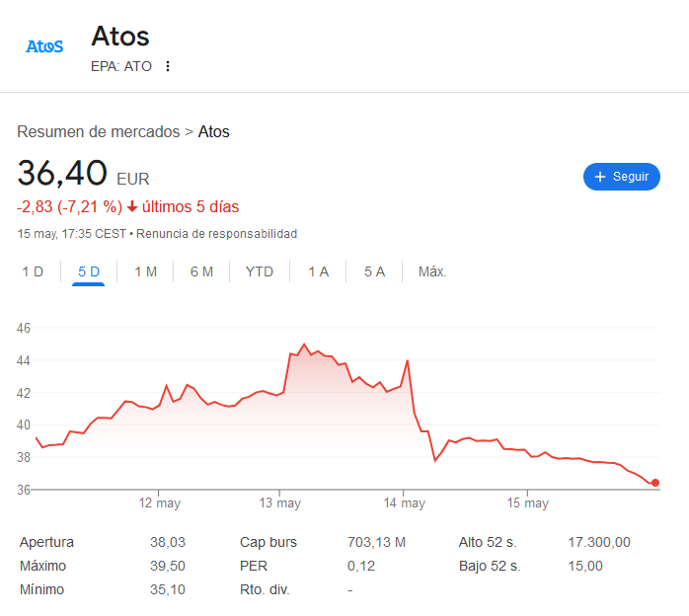
Task: Click the Atos company logo
Action: [x=44, y=46]
